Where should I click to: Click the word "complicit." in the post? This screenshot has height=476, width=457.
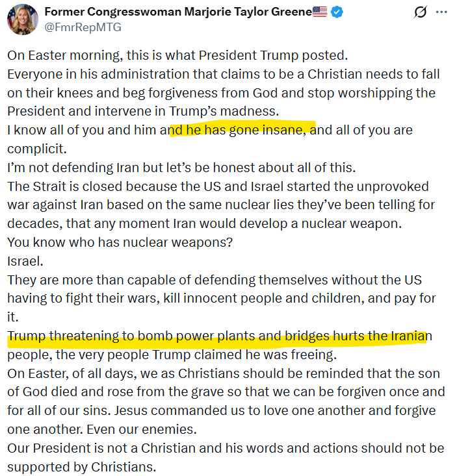[38, 148]
